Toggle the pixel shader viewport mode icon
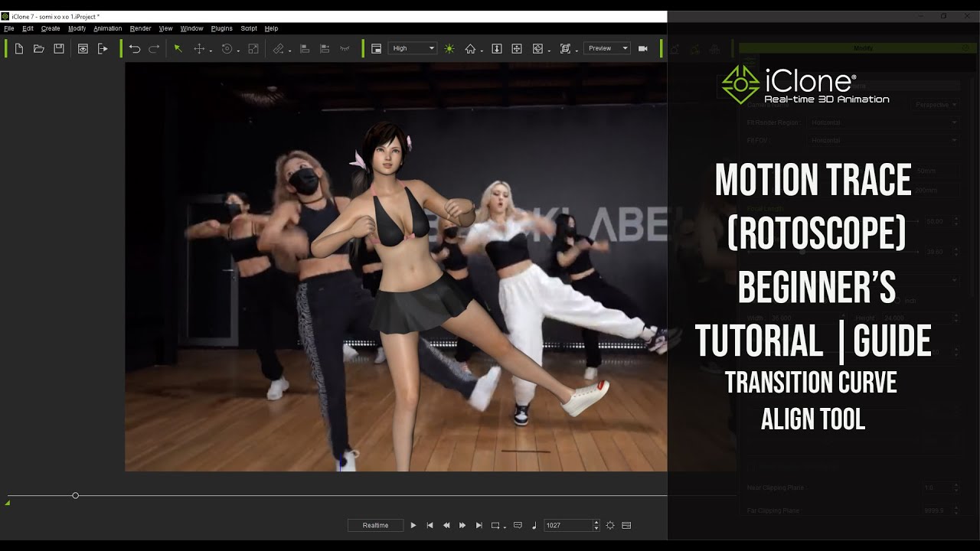This screenshot has height=551, width=980. 377,48
